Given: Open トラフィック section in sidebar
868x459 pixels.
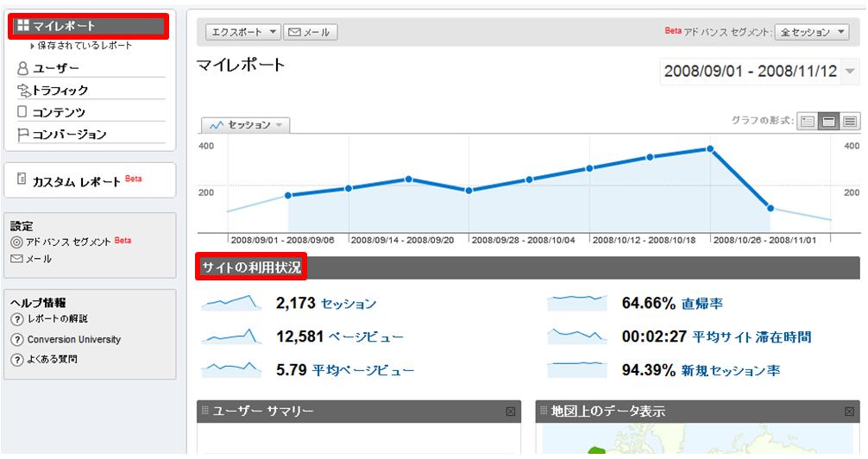Looking at the screenshot, I should [60, 91].
